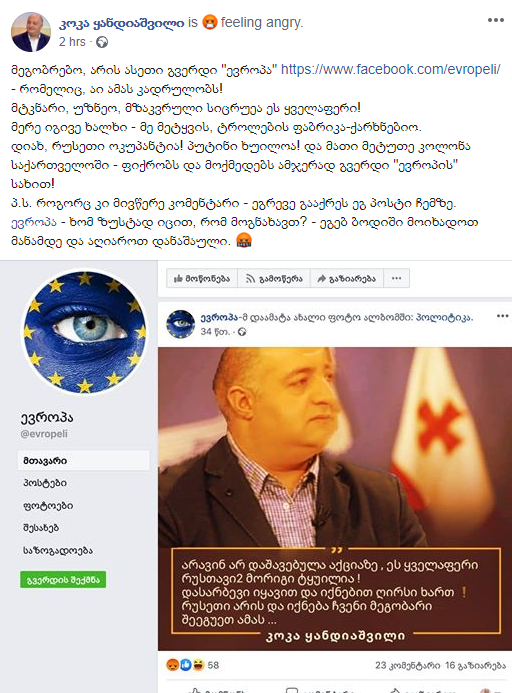The width and height of the screenshot is (512, 693).
Task: Select the საზოგადოება sidebar item
Action: 58,550
